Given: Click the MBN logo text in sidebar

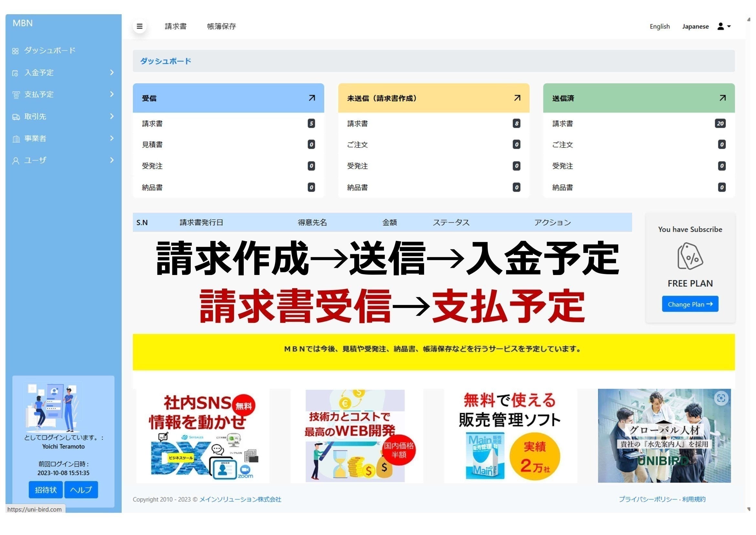Looking at the screenshot, I should [22, 23].
